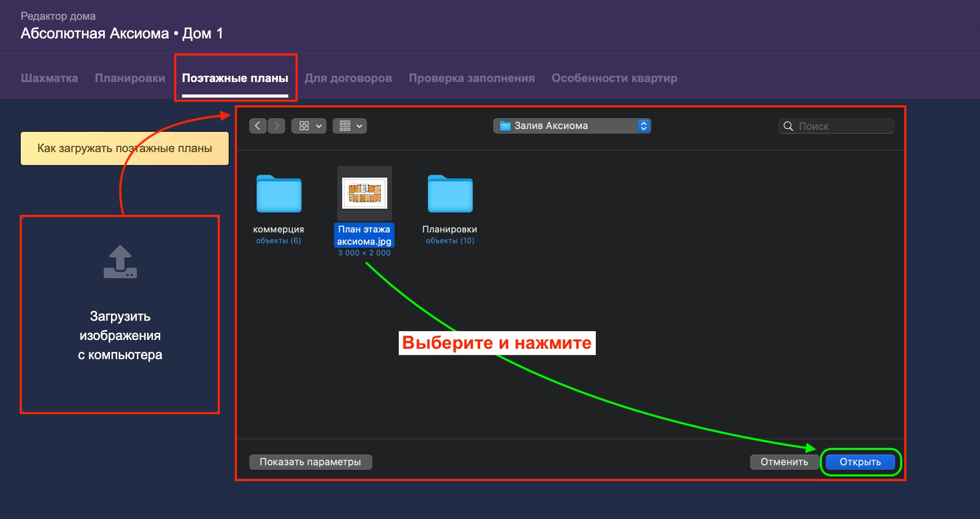
Task: Open the grouping options dropdown
Action: pos(350,126)
